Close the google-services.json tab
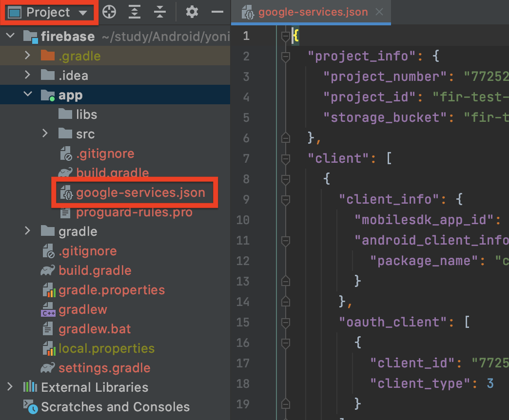Viewport: 509px width, 420px height. tap(379, 12)
